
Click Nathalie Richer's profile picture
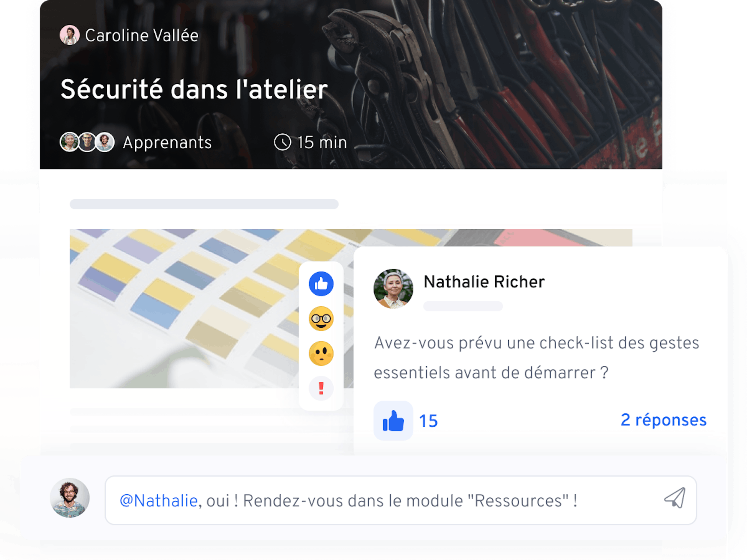pos(393,289)
